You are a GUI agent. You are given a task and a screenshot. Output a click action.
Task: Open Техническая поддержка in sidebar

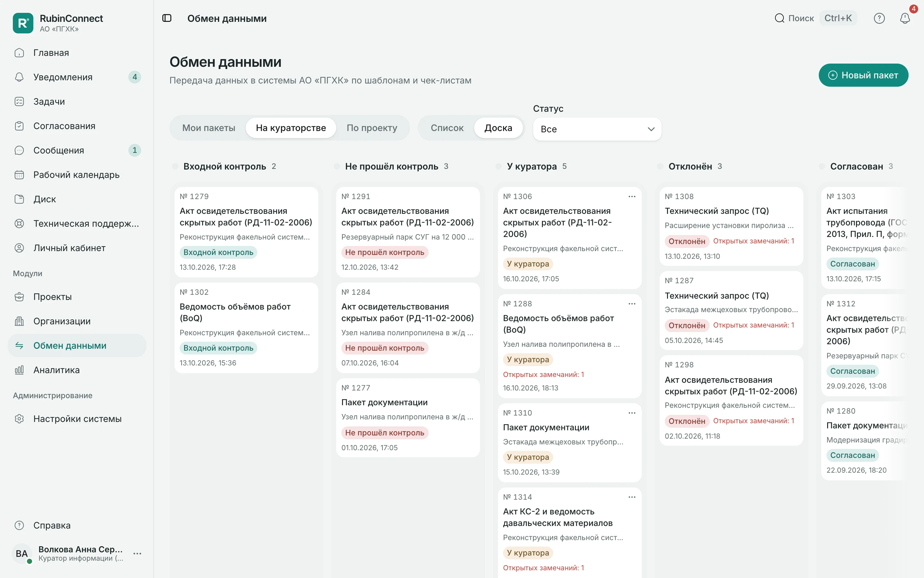pos(77,223)
